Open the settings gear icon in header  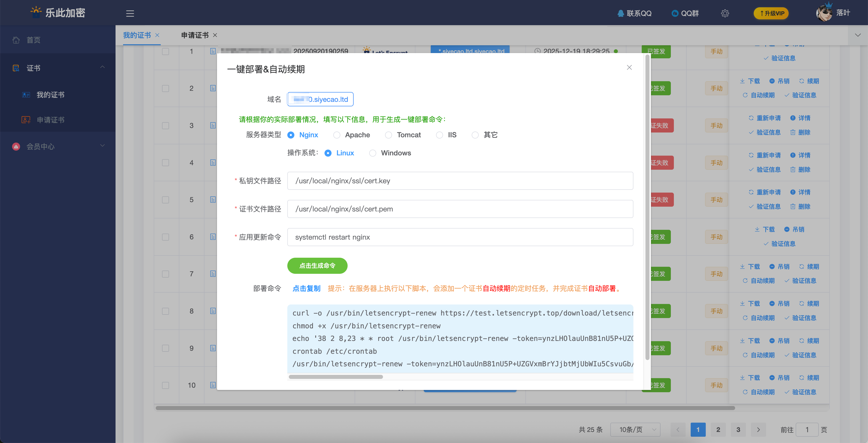[725, 13]
